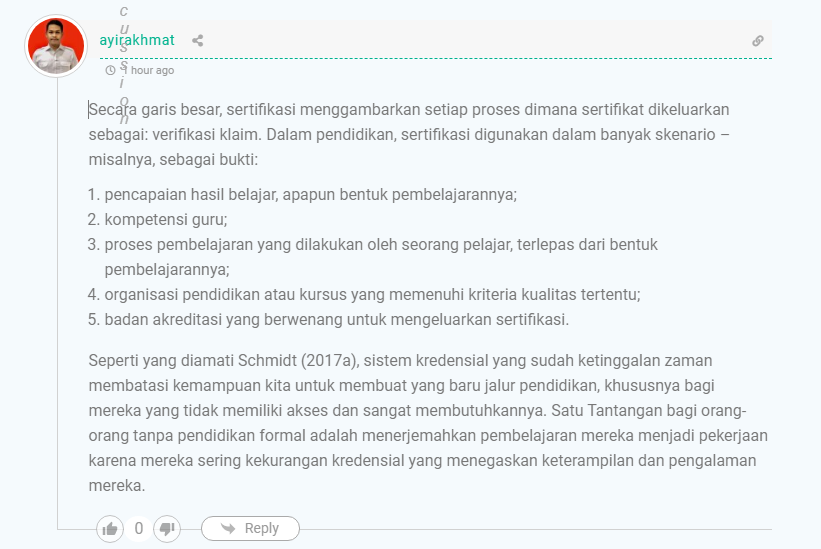Open the ayirakhmat username link
Screen dimensions: 821x549
pos(137,40)
